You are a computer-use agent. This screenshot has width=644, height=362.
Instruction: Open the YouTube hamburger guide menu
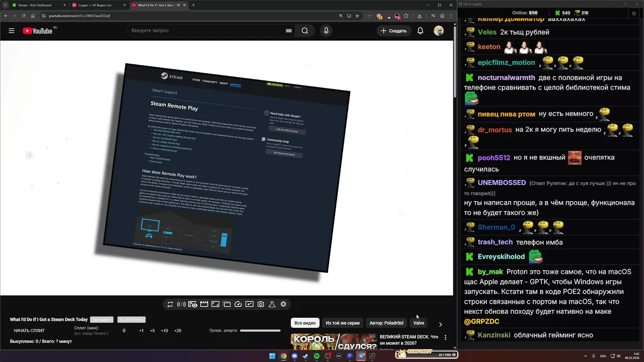coord(12,31)
